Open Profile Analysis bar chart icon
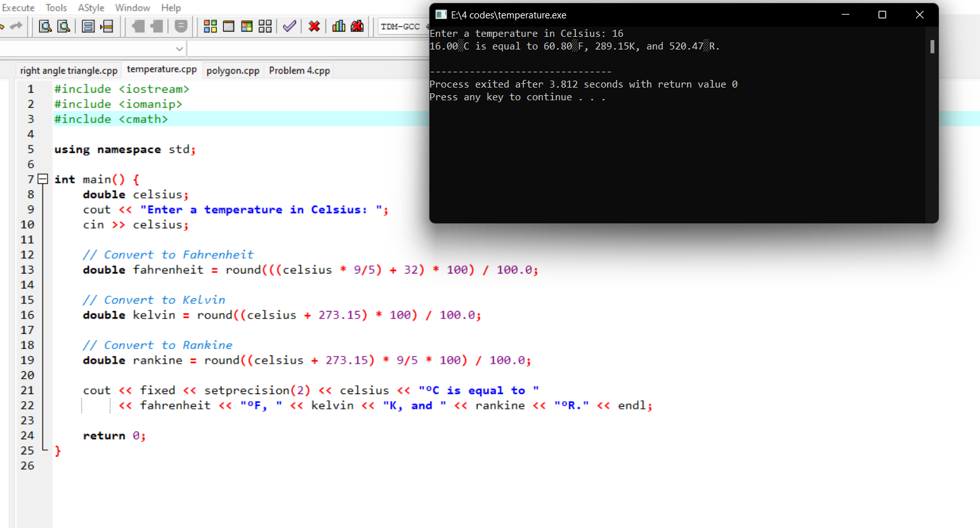This screenshot has height=528, width=980. (339, 26)
